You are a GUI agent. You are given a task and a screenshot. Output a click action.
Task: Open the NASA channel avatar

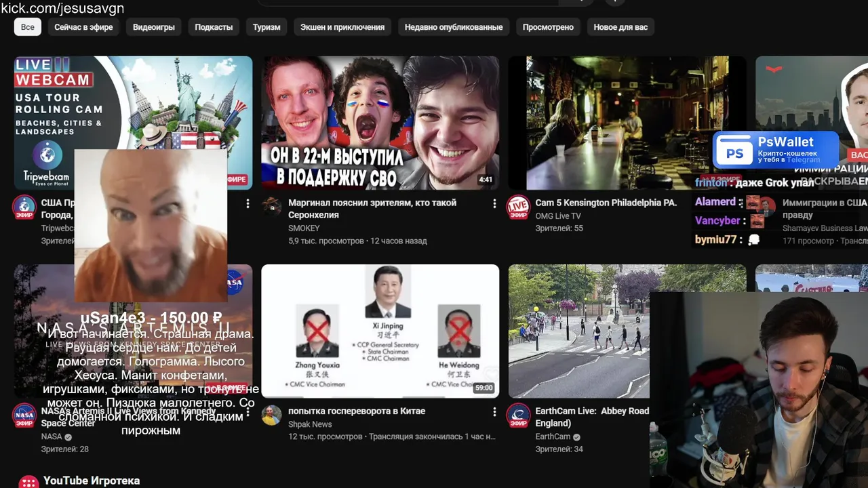[x=24, y=415]
